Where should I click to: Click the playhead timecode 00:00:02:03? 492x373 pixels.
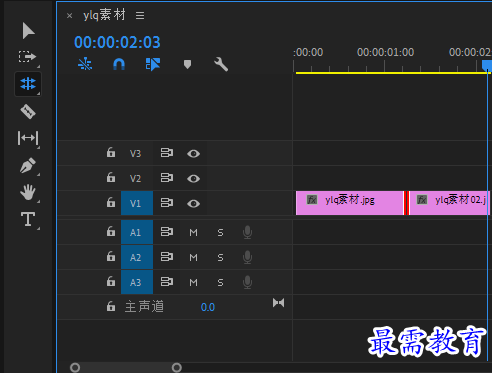point(117,42)
